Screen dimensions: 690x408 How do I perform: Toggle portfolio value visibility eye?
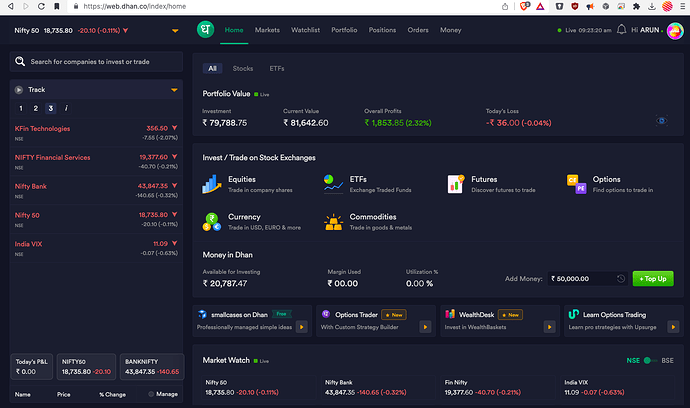click(x=661, y=121)
